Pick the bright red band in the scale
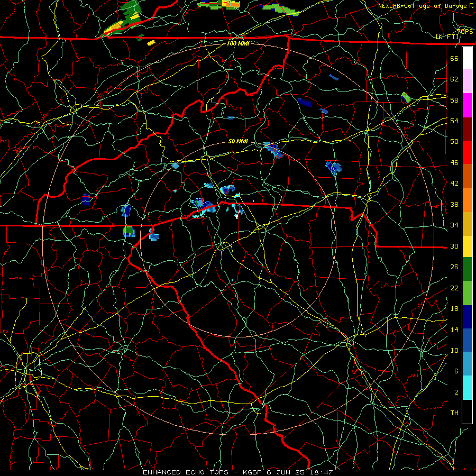The width and height of the screenshot is (476, 476). pos(467,152)
